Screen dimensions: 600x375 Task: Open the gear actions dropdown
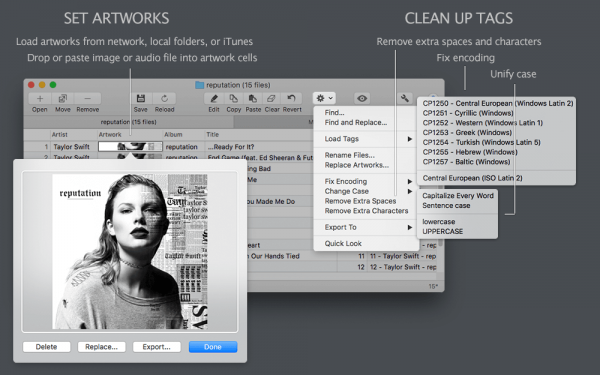[x=324, y=98]
